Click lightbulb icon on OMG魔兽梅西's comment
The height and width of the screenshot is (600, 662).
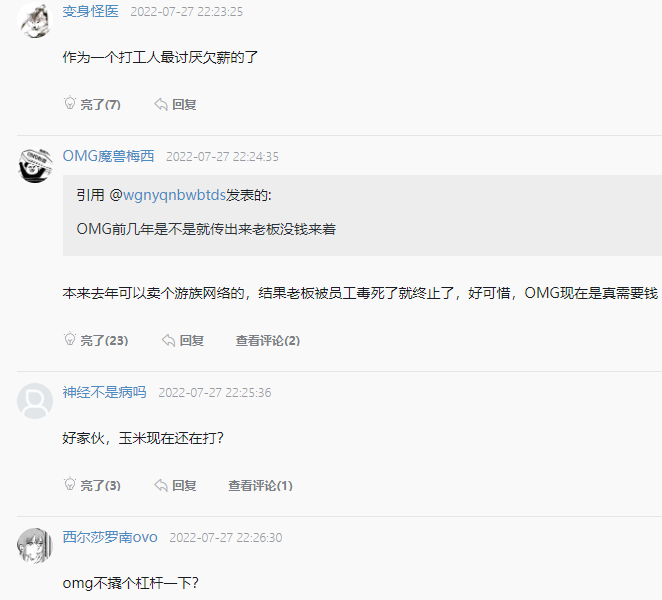tap(70, 340)
